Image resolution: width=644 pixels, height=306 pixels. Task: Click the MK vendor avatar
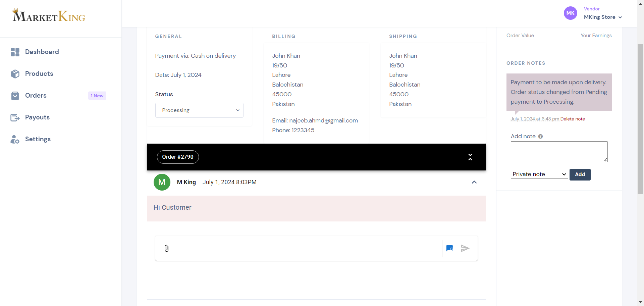tap(570, 13)
